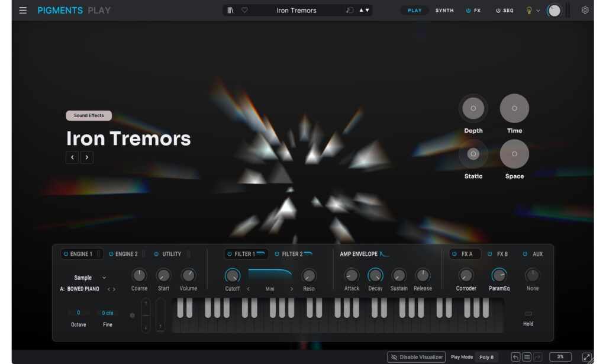Toggle FX power button in header

[x=468, y=11]
